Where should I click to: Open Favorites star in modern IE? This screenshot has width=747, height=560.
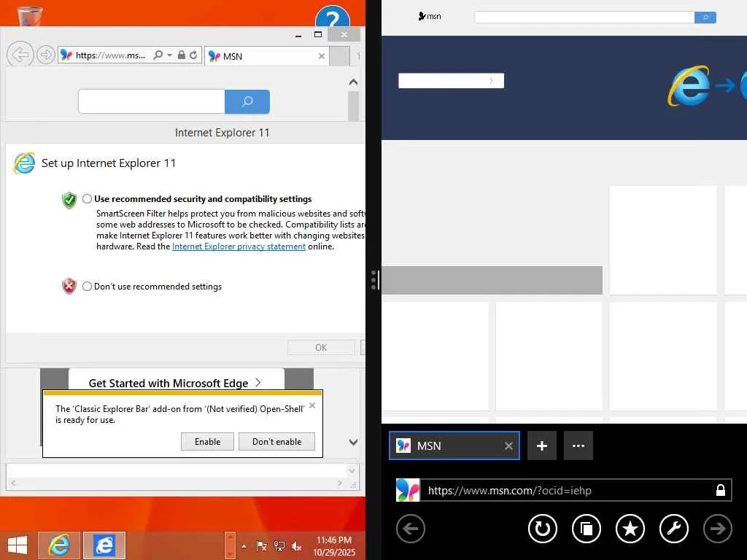click(630, 529)
